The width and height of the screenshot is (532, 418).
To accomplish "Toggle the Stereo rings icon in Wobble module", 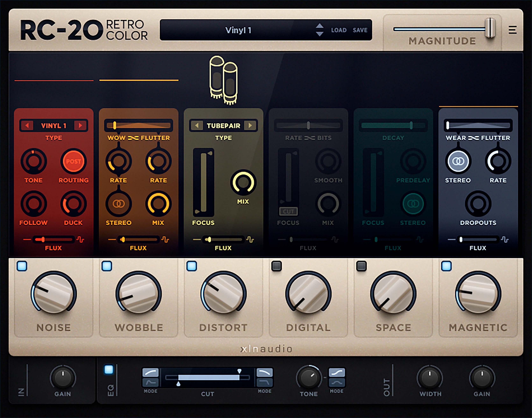I will [x=118, y=204].
